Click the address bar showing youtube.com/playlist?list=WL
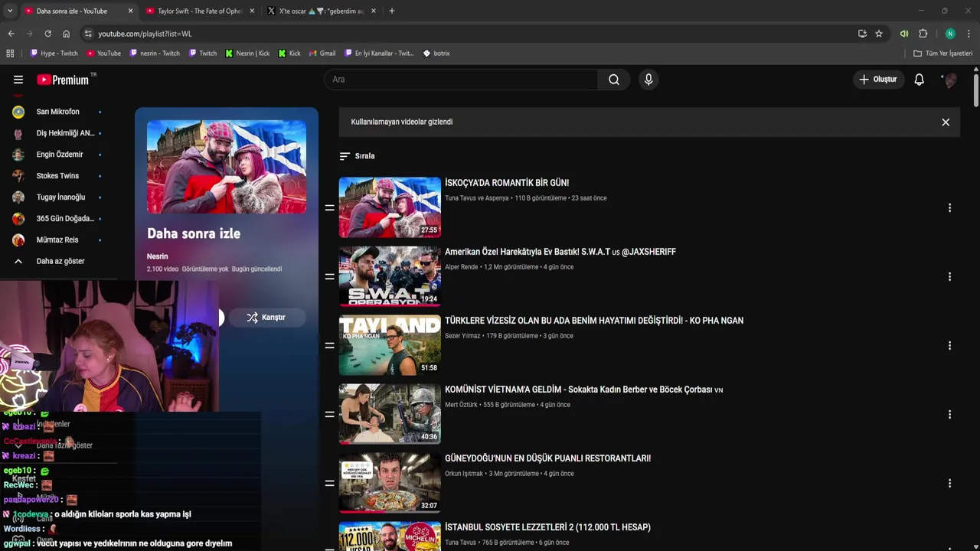980x551 pixels. click(467, 34)
